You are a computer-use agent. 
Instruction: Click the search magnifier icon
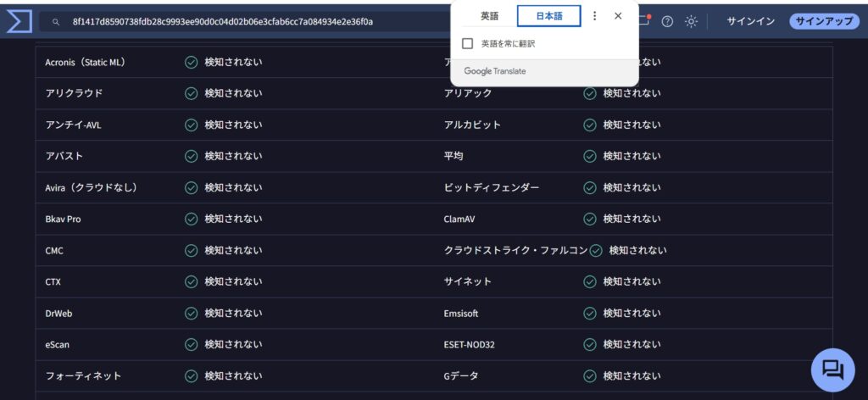[x=56, y=22]
